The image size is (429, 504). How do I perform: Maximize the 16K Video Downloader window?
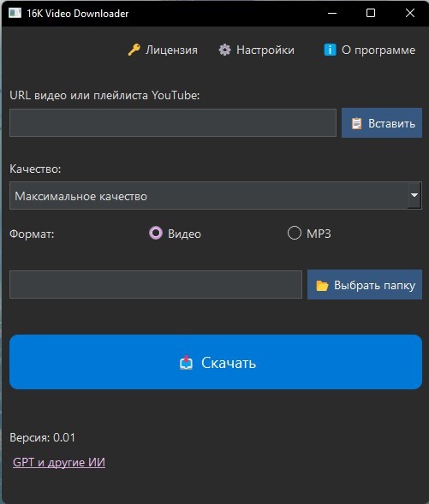pos(371,13)
